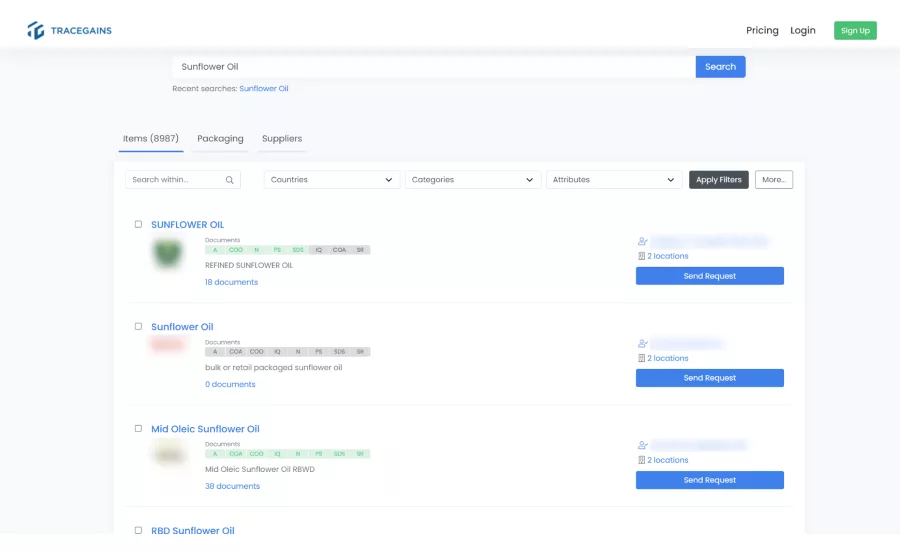
Task: Tick the SUNFLOWER OIL item checkbox
Action: click(x=138, y=224)
